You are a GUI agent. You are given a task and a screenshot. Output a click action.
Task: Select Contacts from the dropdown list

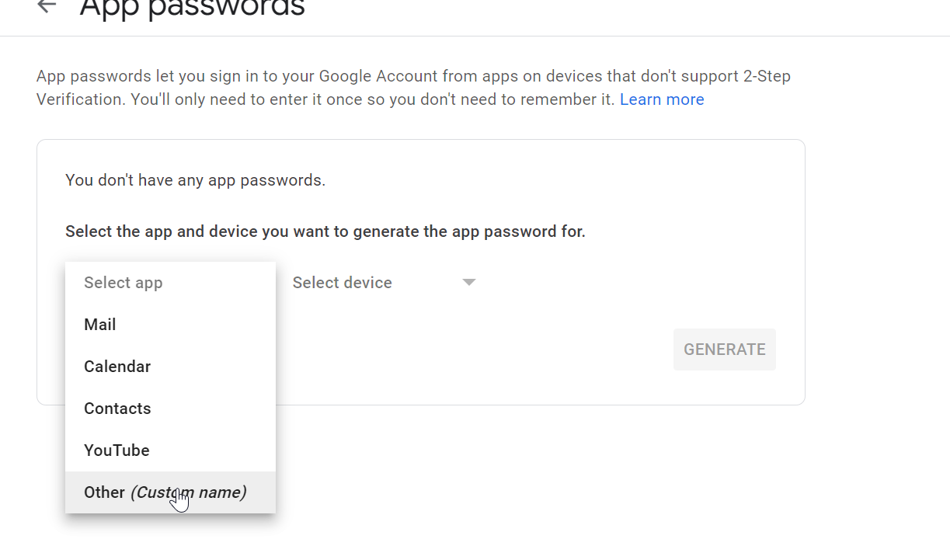click(170, 409)
